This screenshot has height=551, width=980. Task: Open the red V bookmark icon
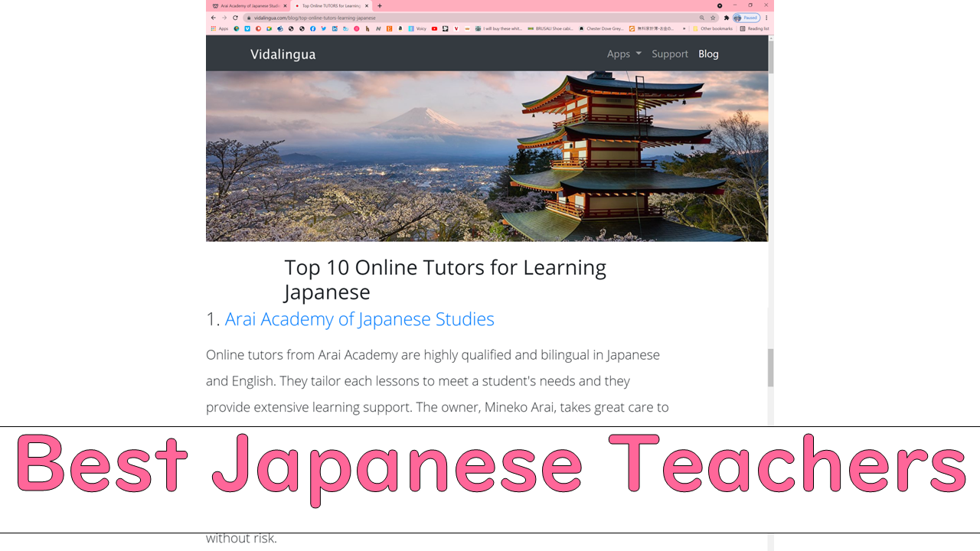456,29
